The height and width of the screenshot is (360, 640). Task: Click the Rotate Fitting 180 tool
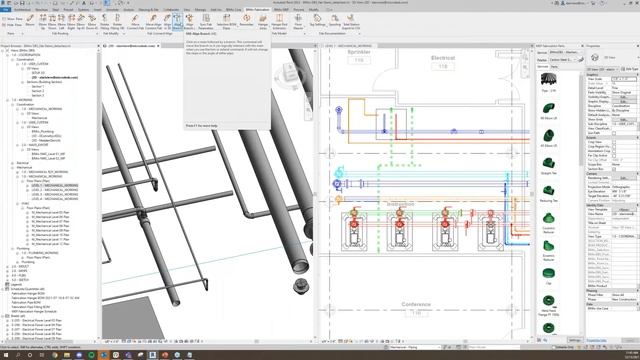117,22
